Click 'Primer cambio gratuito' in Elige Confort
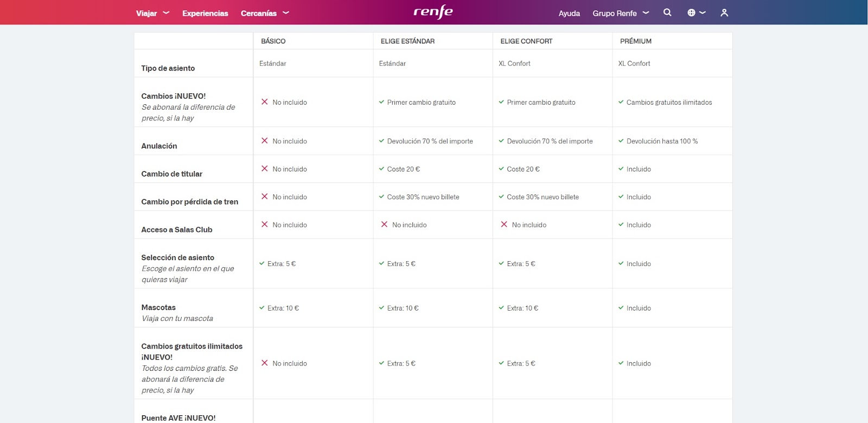This screenshot has height=423, width=868. (x=541, y=103)
